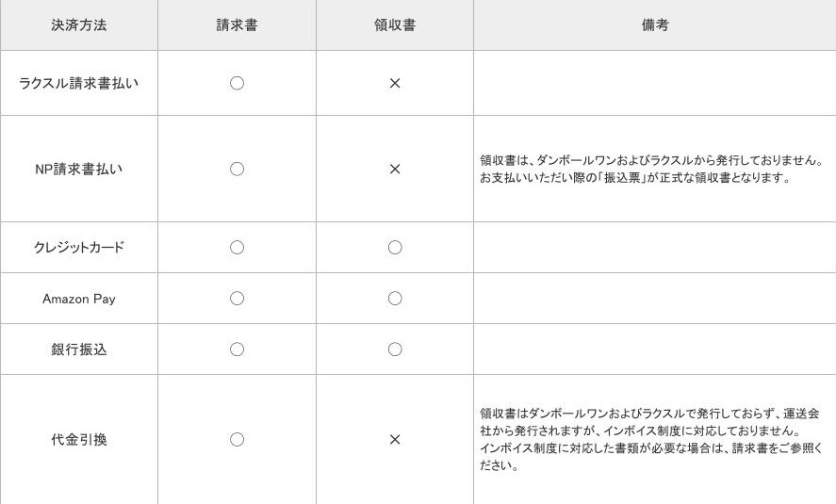Viewport: 836px width, 504px height.
Task: Click the NP請求書払い remarks note text
Action: [652, 169]
